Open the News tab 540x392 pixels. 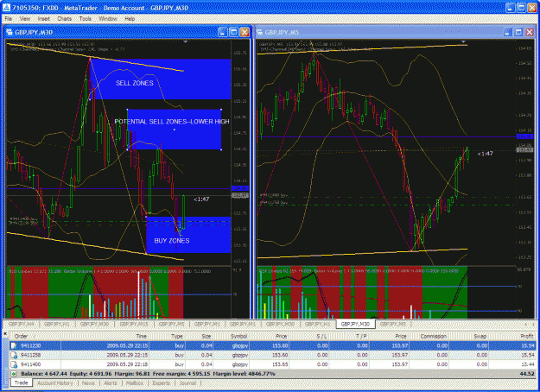coord(88,383)
